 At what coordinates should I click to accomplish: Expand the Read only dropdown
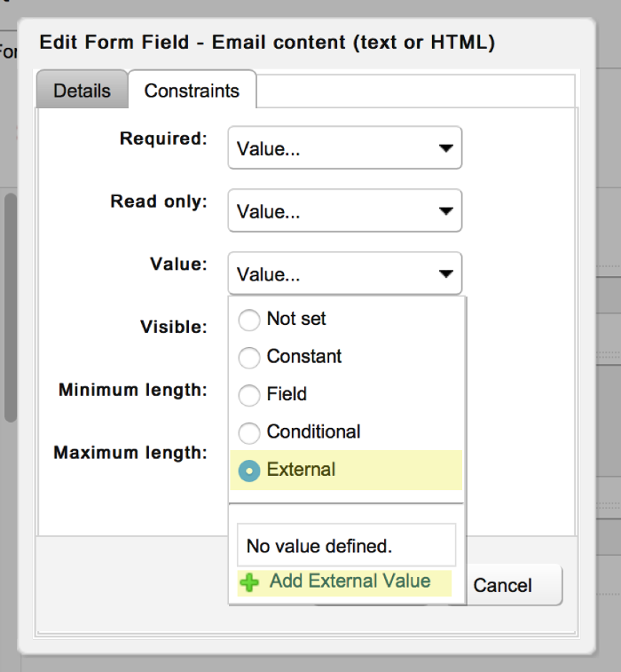point(344,212)
